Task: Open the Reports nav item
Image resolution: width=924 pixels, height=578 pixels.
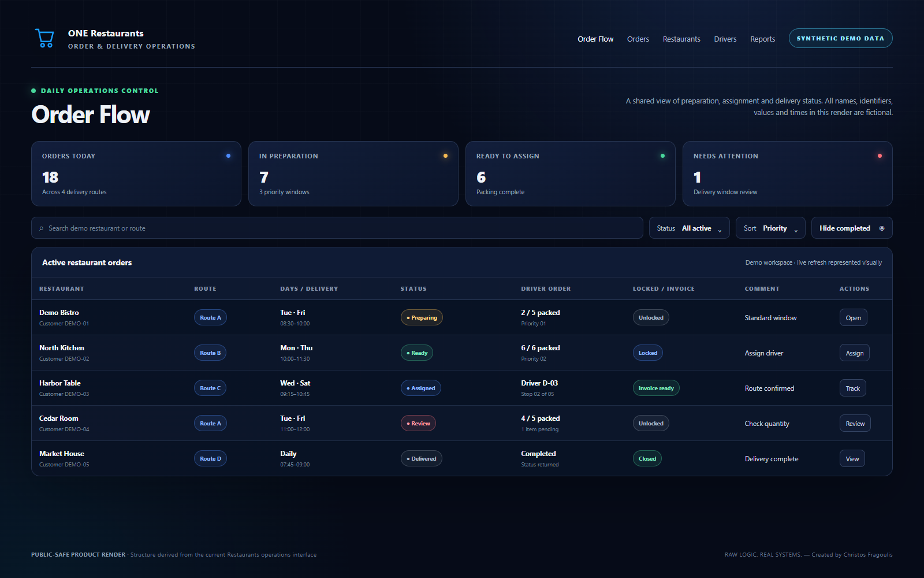Action: (x=762, y=39)
